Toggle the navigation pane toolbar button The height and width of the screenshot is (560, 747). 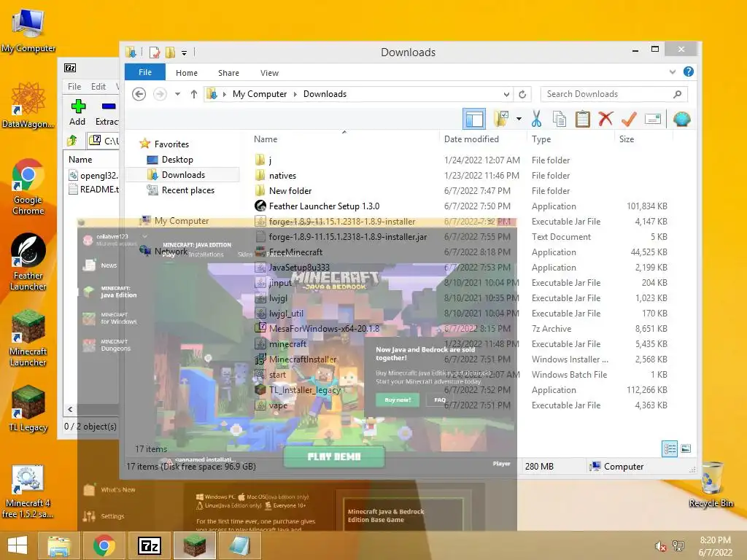474,119
